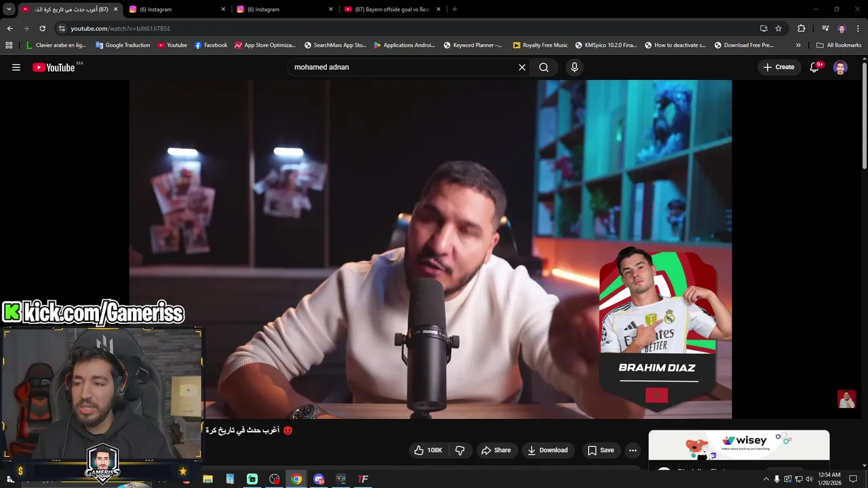Open the Youtube bookmark

[172, 45]
